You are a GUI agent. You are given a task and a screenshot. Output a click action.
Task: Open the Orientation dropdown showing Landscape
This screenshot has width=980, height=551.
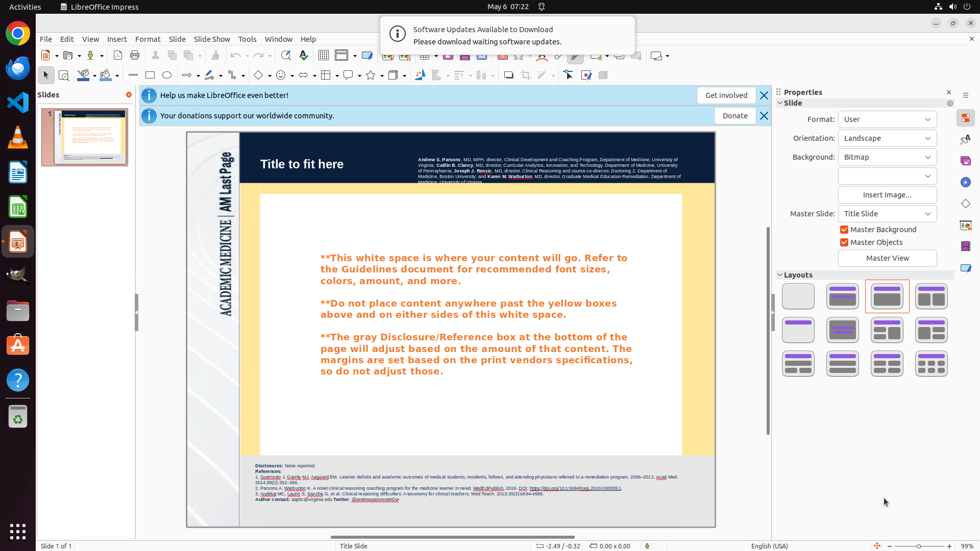click(x=887, y=138)
